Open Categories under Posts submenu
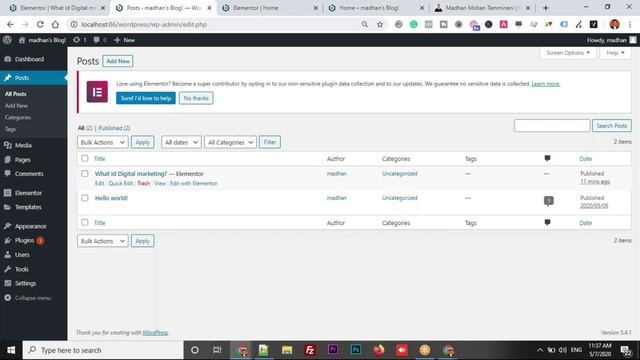This screenshot has height=360, width=640. (x=18, y=118)
